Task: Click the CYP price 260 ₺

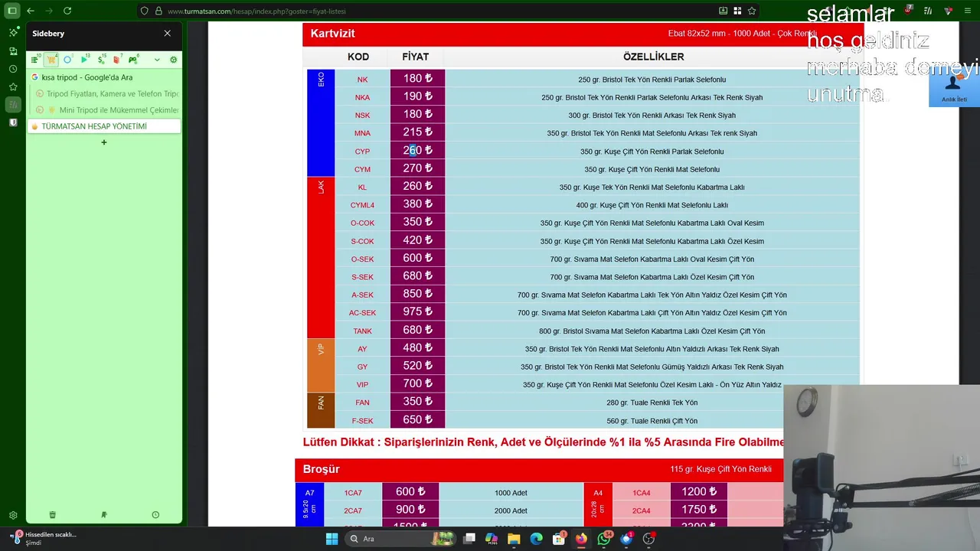Action: tap(417, 151)
